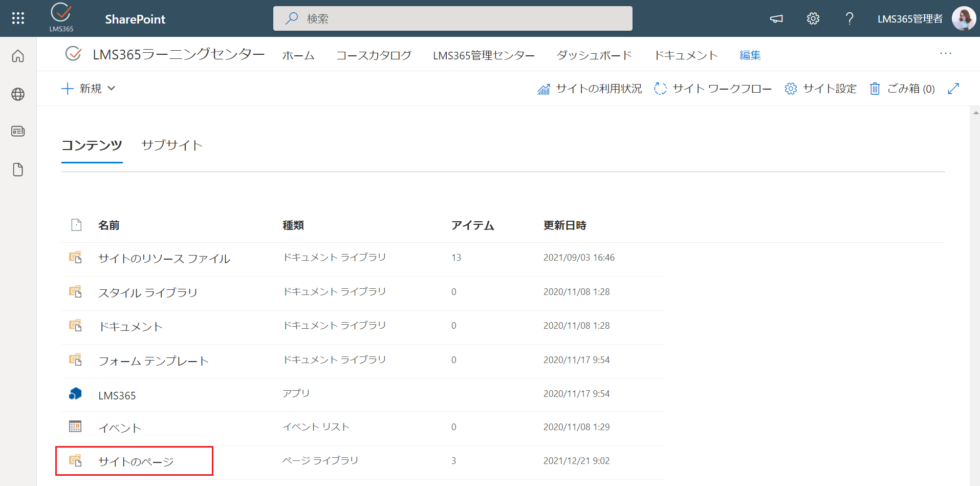Viewport: 980px width, 486px height.
Task: Select the コンテンツ tab
Action: pyautogui.click(x=92, y=145)
